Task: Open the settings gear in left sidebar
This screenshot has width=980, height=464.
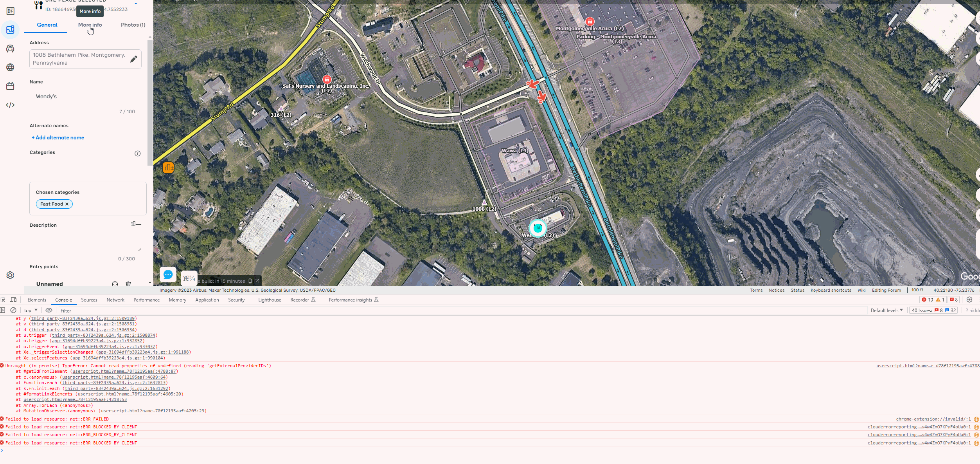Action: pyautogui.click(x=10, y=275)
